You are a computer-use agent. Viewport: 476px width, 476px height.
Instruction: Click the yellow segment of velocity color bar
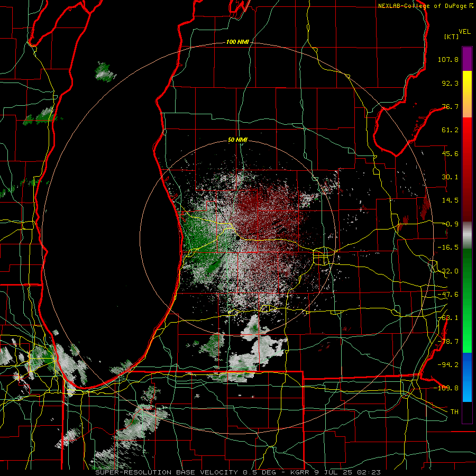pyautogui.click(x=467, y=83)
